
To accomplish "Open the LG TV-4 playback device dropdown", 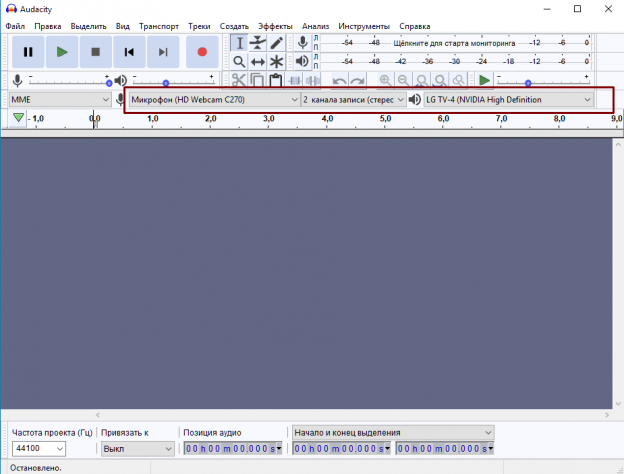I will pos(509,99).
